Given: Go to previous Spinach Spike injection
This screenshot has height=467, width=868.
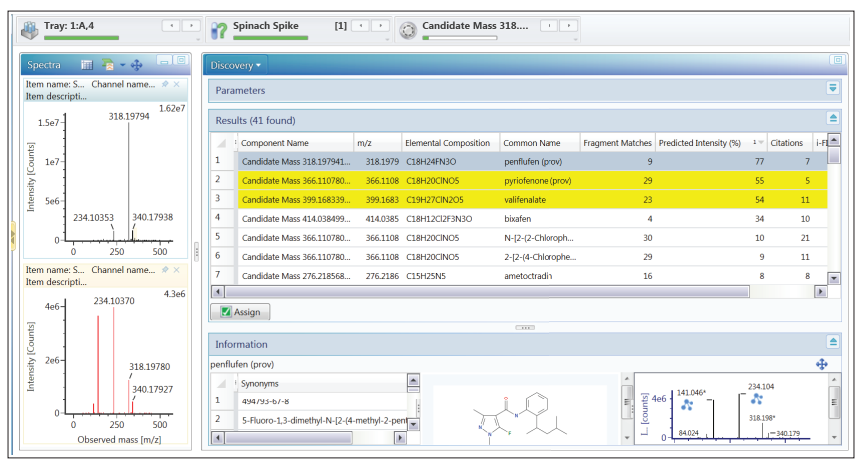Looking at the screenshot, I should coord(360,25).
